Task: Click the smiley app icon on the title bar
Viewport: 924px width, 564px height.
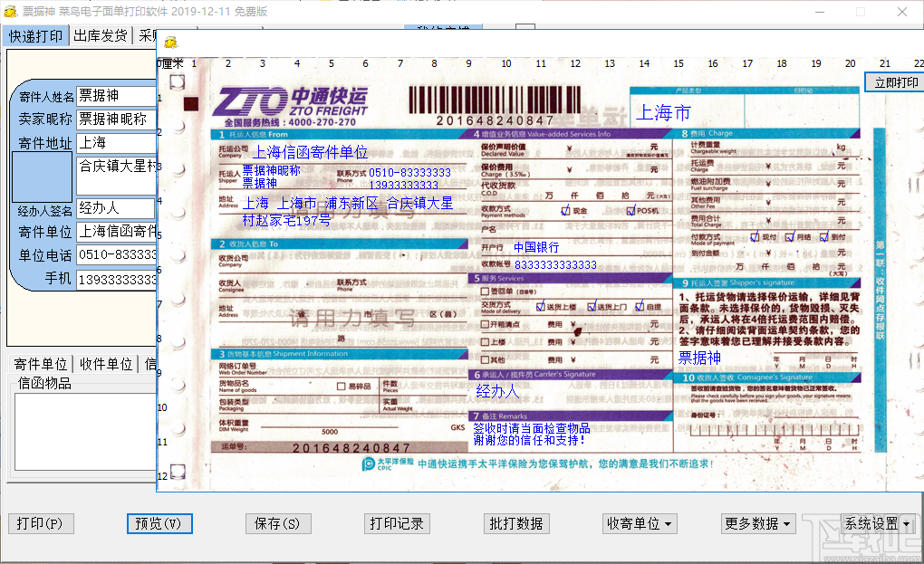Action: click(x=9, y=12)
